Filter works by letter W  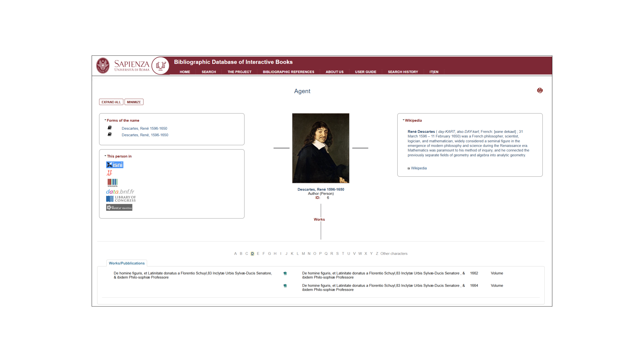(x=360, y=254)
